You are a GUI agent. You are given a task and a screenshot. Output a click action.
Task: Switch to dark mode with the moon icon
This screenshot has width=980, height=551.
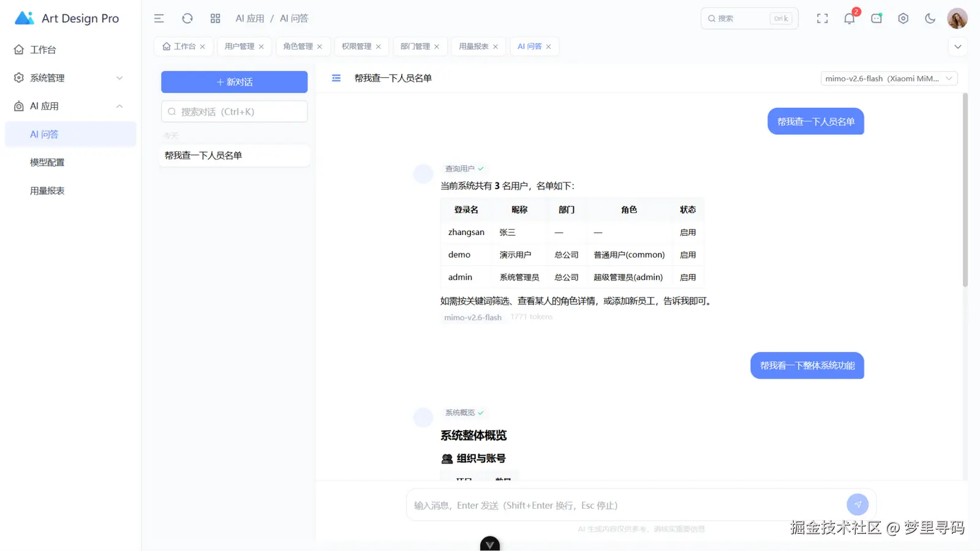(x=930, y=18)
